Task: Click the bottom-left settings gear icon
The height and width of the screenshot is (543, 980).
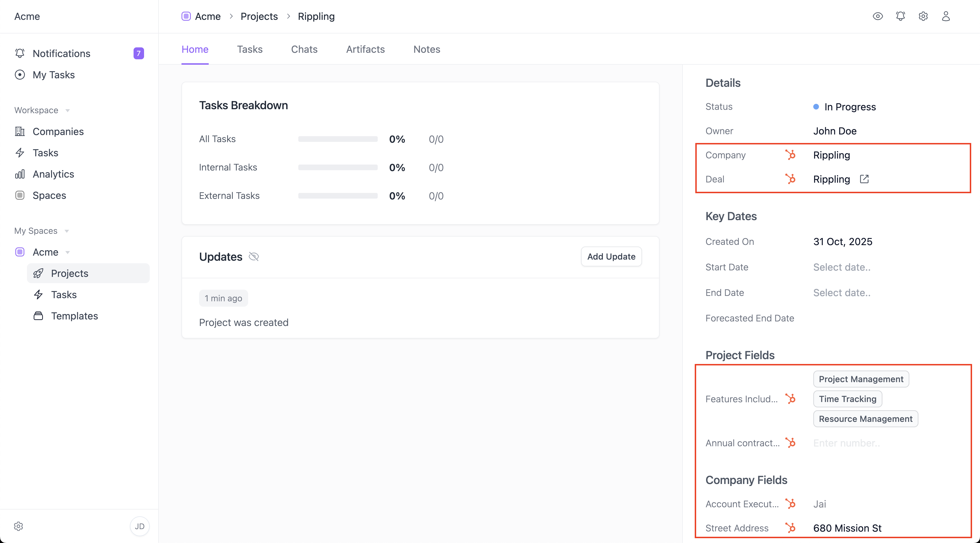Action: [x=18, y=526]
